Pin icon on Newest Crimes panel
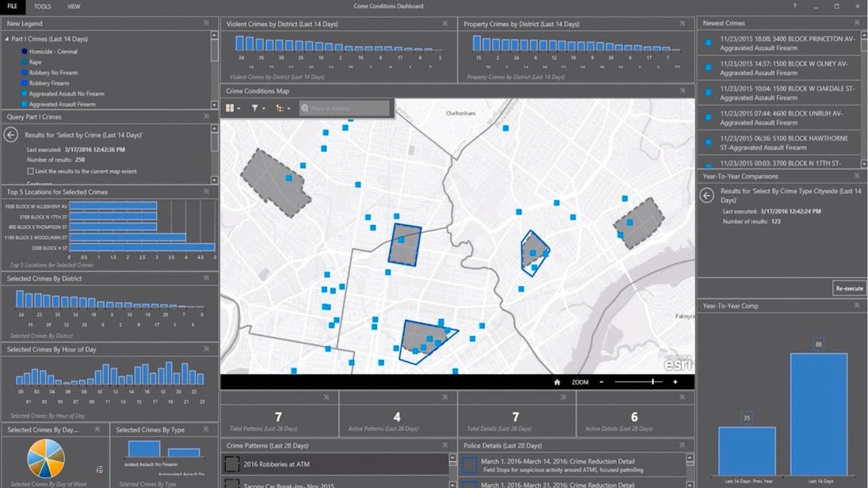Viewport: 868px width, 488px height. pyautogui.click(x=856, y=23)
